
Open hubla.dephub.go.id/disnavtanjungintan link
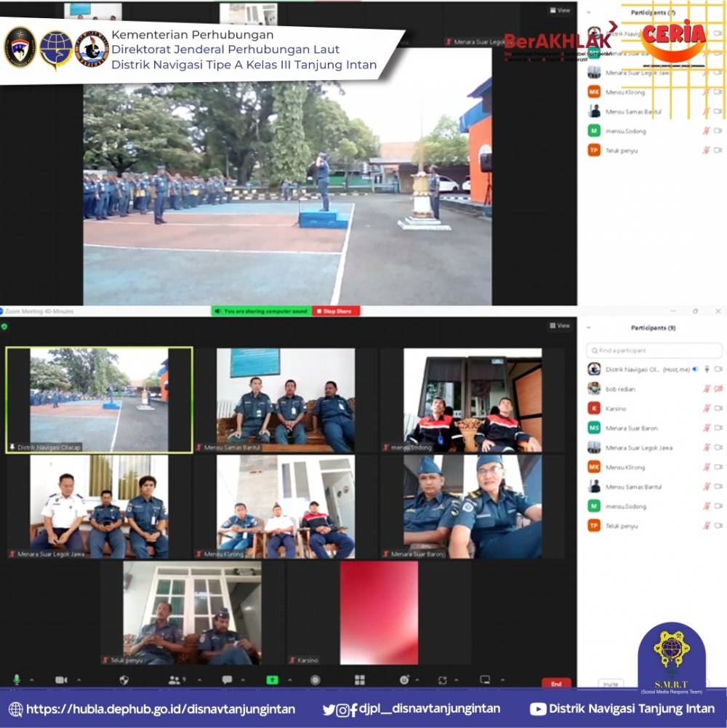pyautogui.click(x=161, y=709)
